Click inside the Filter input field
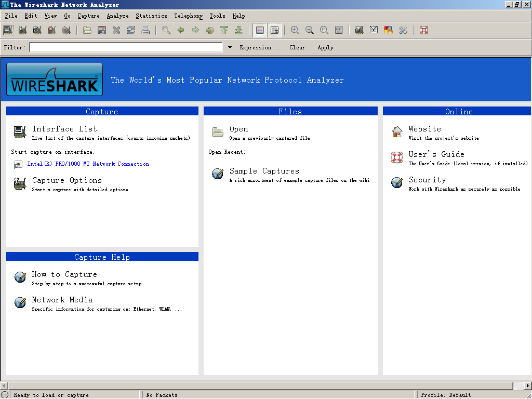 (x=126, y=47)
